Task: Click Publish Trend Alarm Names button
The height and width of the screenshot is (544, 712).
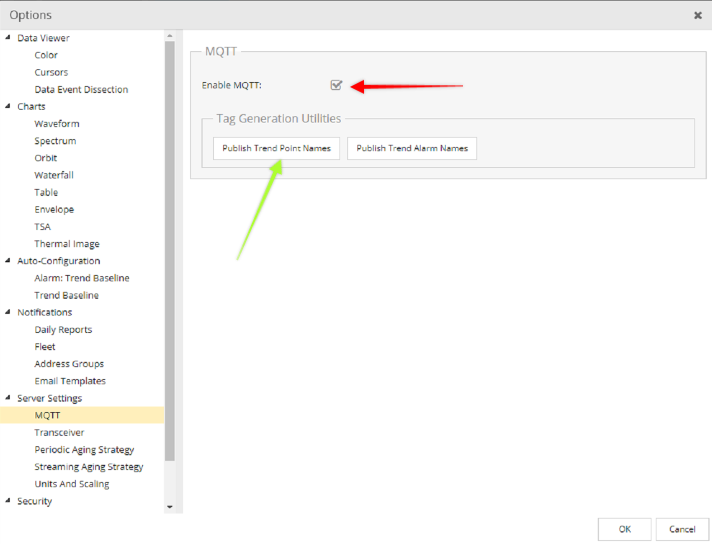Action: click(412, 148)
